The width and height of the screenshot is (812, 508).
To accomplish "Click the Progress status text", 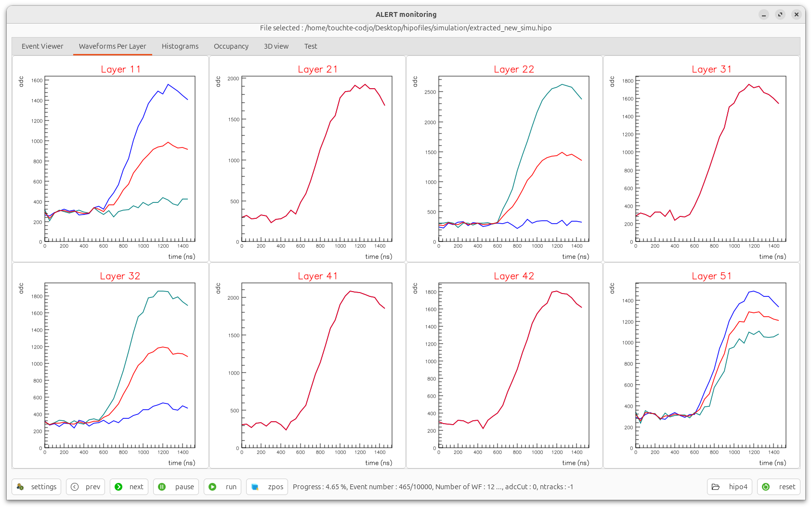I will (433, 487).
